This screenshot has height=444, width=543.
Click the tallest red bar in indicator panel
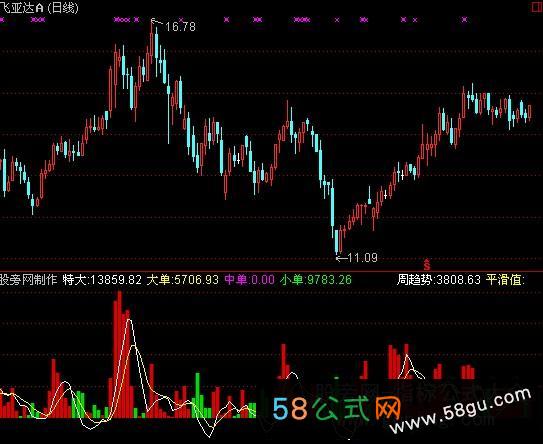click(120, 354)
